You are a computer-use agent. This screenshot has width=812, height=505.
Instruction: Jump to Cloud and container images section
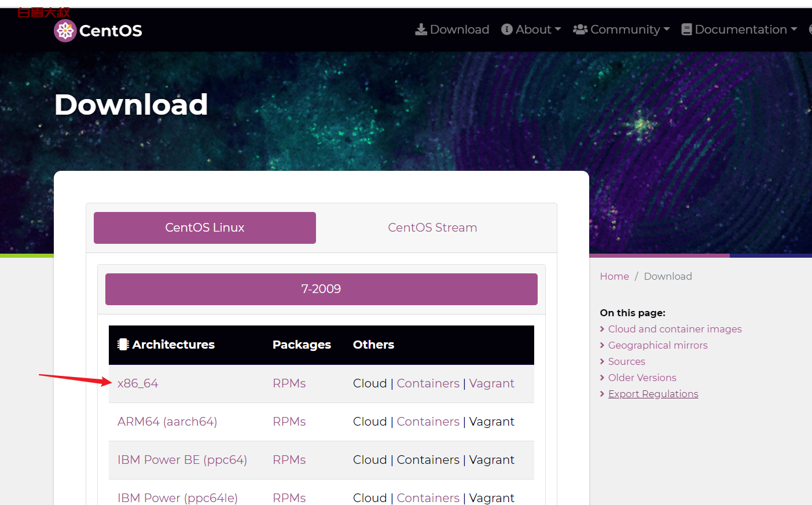pos(675,329)
